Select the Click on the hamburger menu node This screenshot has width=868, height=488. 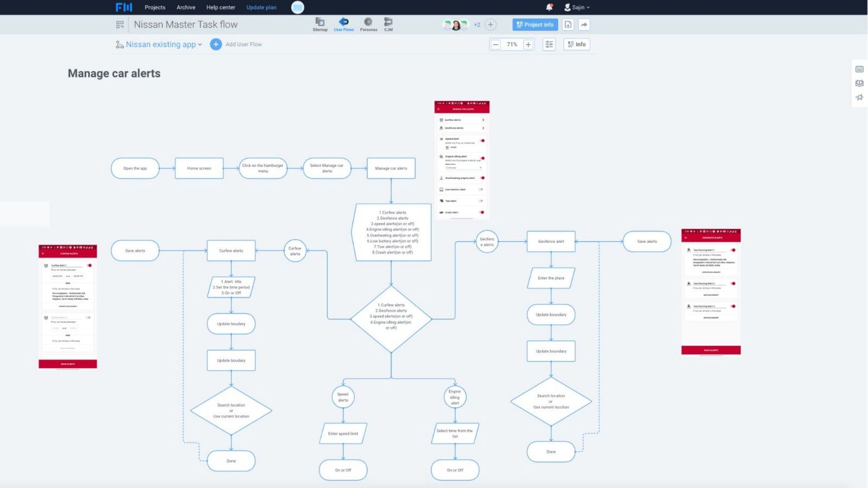pos(263,168)
